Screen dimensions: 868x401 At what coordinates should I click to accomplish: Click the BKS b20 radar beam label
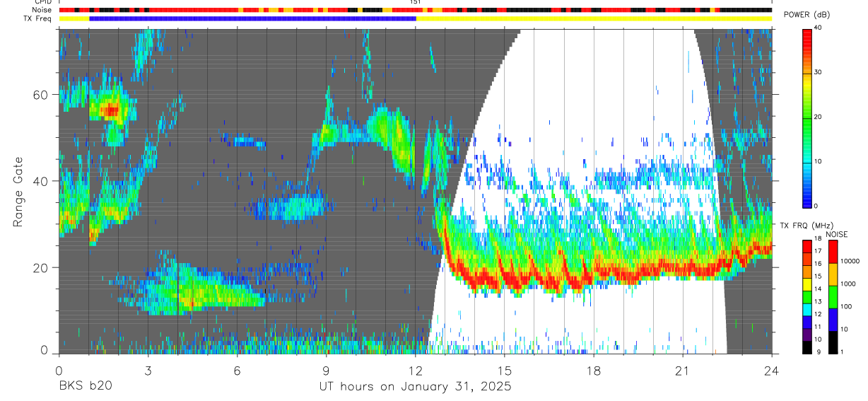coord(85,386)
